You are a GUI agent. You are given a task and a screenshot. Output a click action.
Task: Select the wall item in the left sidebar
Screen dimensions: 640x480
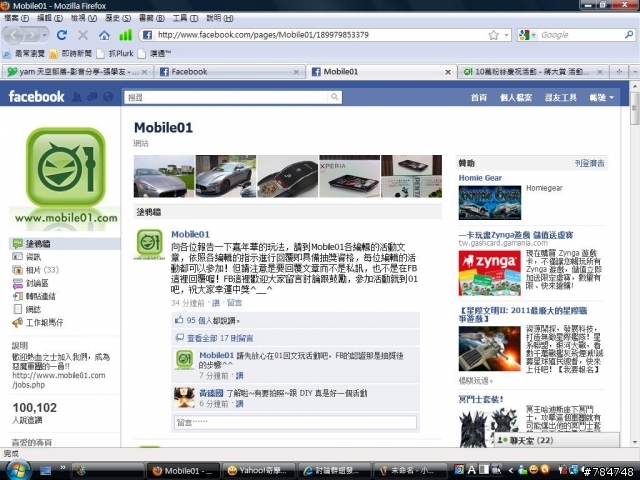64,244
